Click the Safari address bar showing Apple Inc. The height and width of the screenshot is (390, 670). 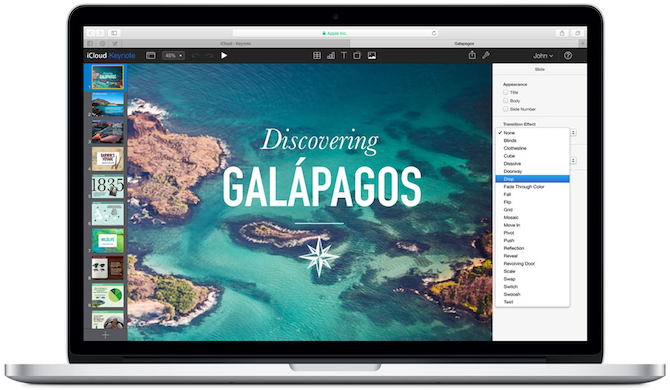[335, 33]
